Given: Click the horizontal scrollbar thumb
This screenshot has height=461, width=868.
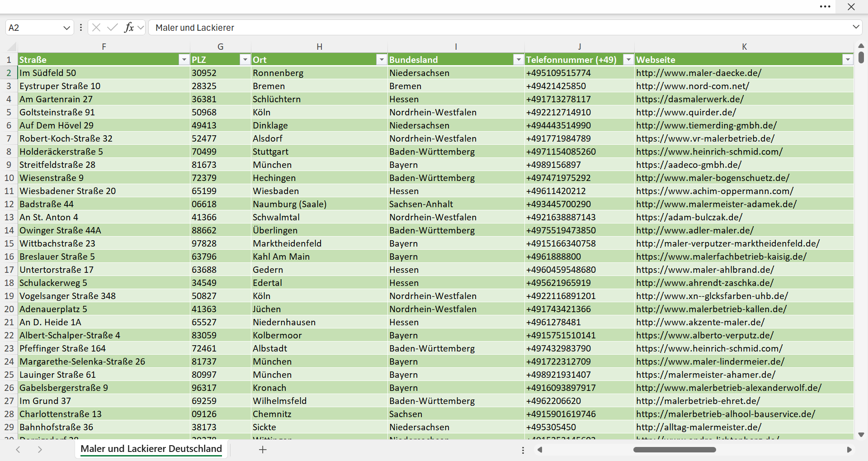Looking at the screenshot, I should pyautogui.click(x=675, y=450).
